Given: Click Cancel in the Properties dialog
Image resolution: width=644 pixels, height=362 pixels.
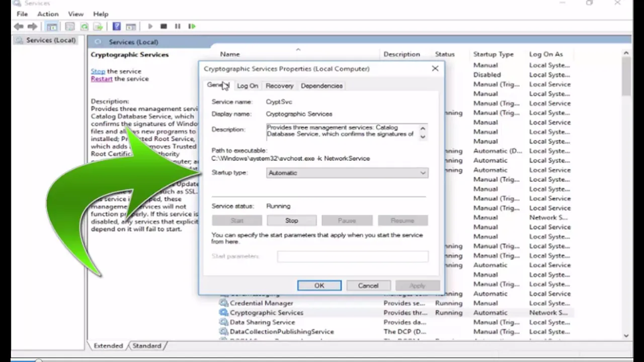Looking at the screenshot, I should [x=368, y=286].
